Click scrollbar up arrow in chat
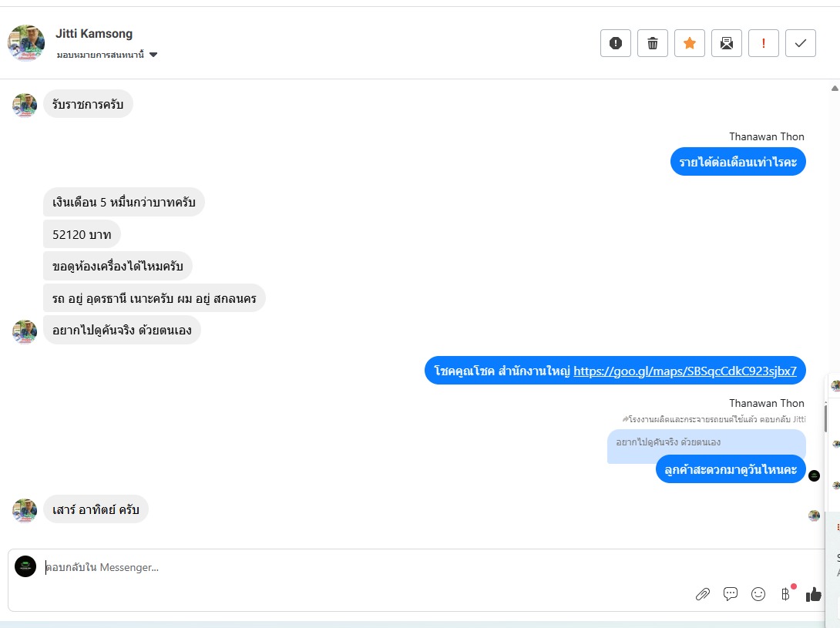Viewport: 840px width, 628px height. pos(835,89)
